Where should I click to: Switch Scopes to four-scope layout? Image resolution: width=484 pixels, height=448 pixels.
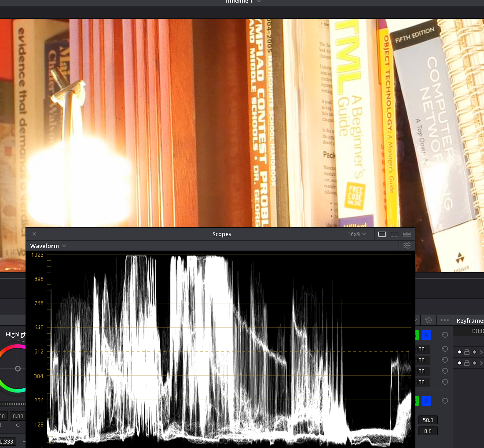pyautogui.click(x=407, y=234)
